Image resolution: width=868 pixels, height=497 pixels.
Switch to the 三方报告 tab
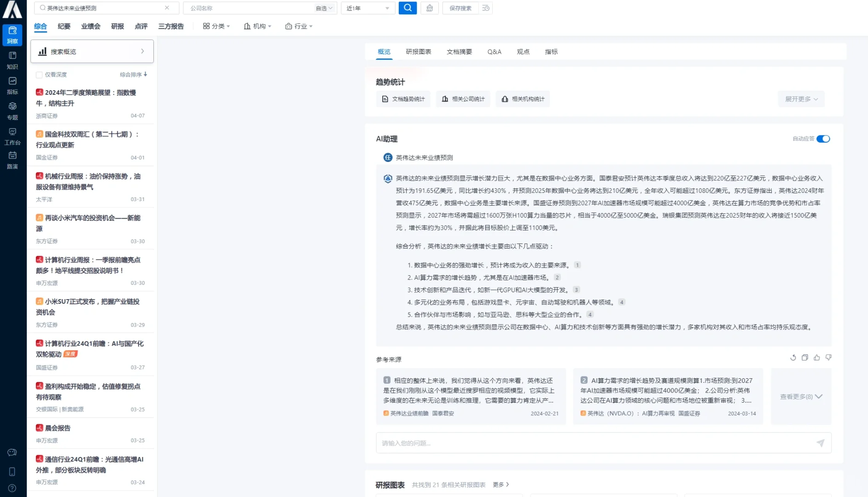coord(171,26)
